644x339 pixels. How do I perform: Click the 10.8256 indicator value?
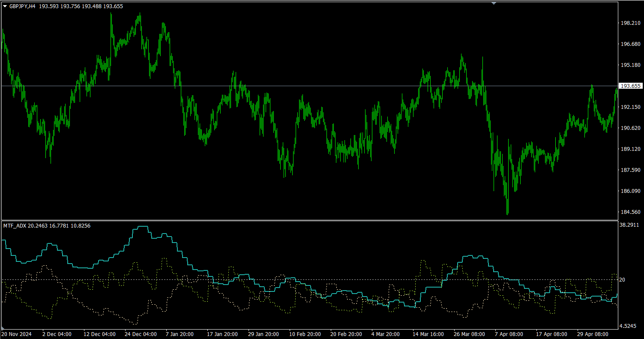pyautogui.click(x=81, y=225)
